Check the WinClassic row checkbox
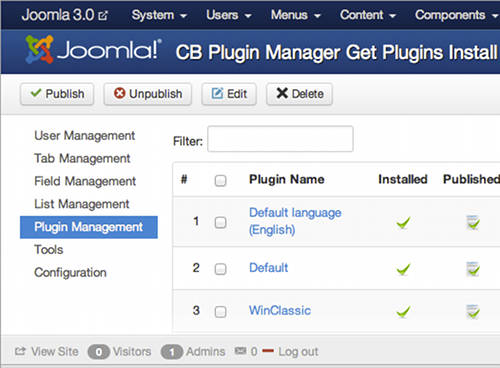Screen dimensions: 500x368 [220, 312]
